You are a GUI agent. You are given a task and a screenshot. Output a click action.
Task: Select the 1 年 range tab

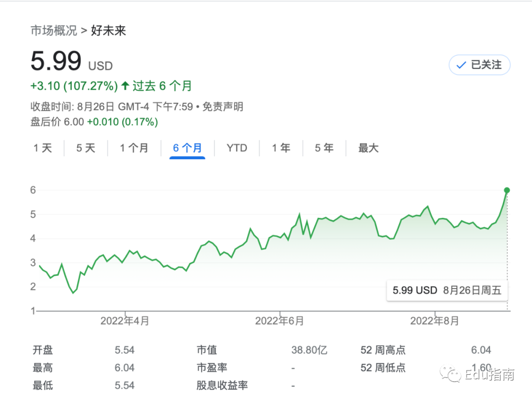281,148
